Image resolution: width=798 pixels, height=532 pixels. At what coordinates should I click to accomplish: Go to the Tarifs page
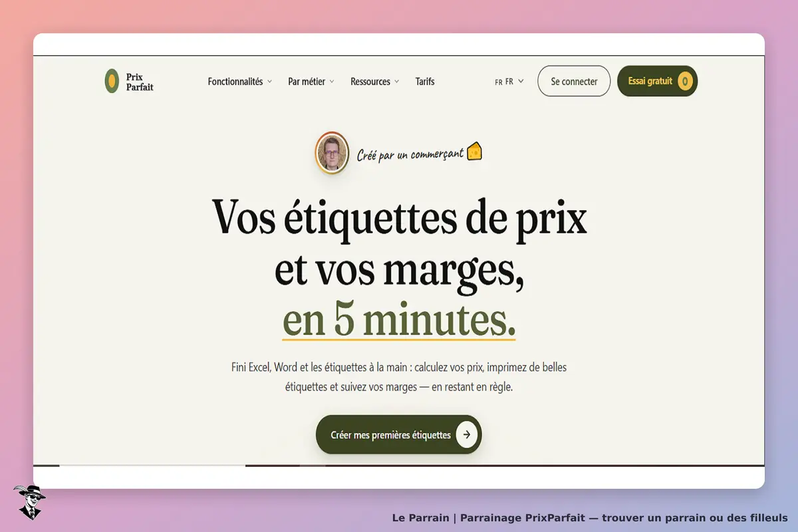[x=425, y=81]
